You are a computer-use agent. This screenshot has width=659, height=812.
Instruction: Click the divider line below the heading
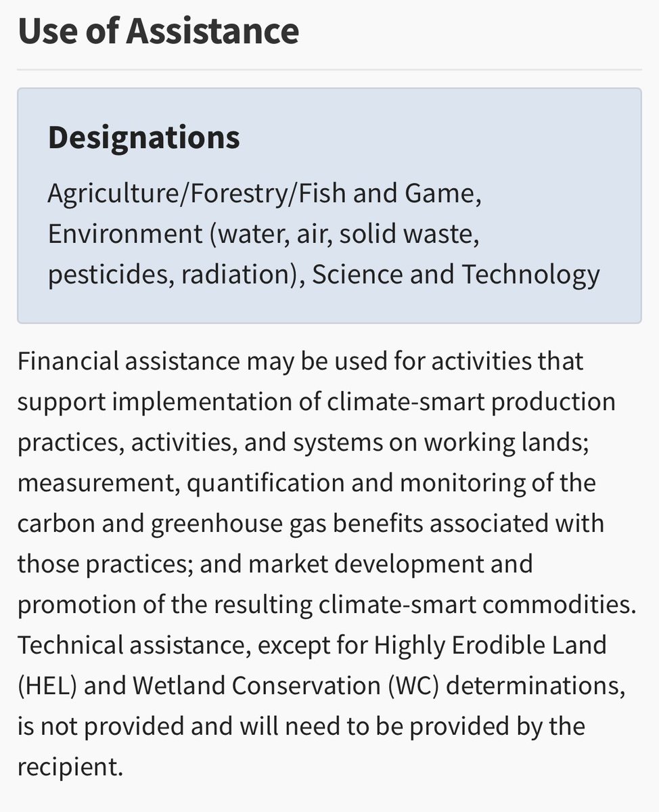(329, 70)
